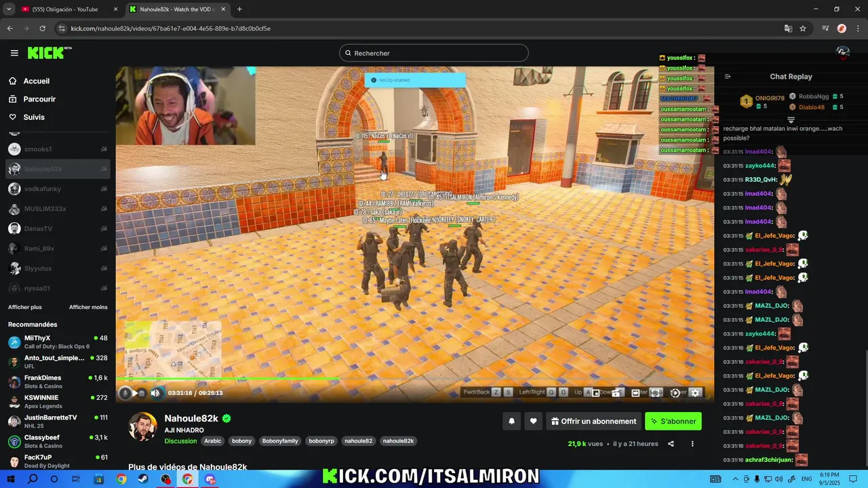This screenshot has width=868, height=488.
Task: Switch to Nahoule82k Watch the VOD tab
Action: click(x=176, y=9)
